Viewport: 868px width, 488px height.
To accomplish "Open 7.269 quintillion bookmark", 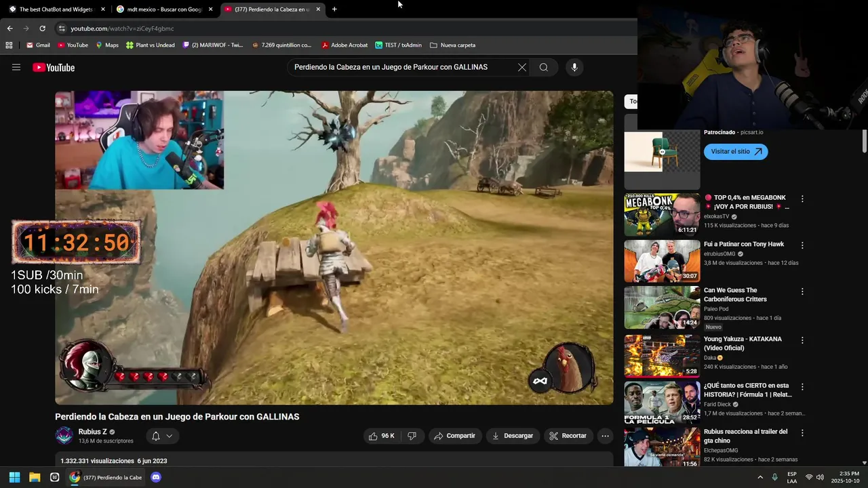I will click(281, 45).
